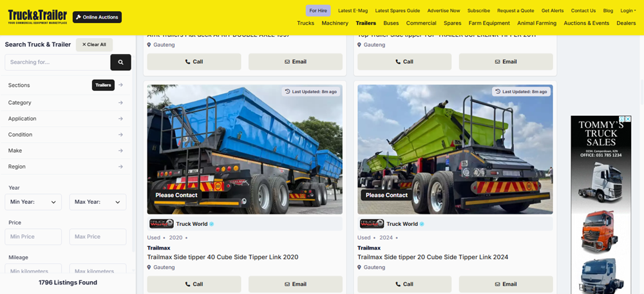Click the Truck World logo under the blue trailer
The height and width of the screenshot is (294, 644).
pyautogui.click(x=161, y=224)
